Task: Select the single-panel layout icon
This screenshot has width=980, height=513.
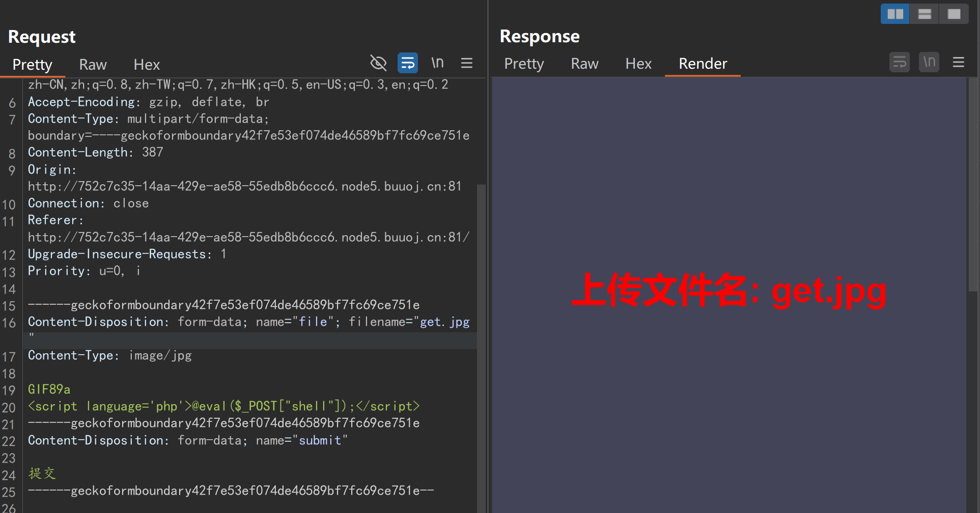Action: [954, 14]
